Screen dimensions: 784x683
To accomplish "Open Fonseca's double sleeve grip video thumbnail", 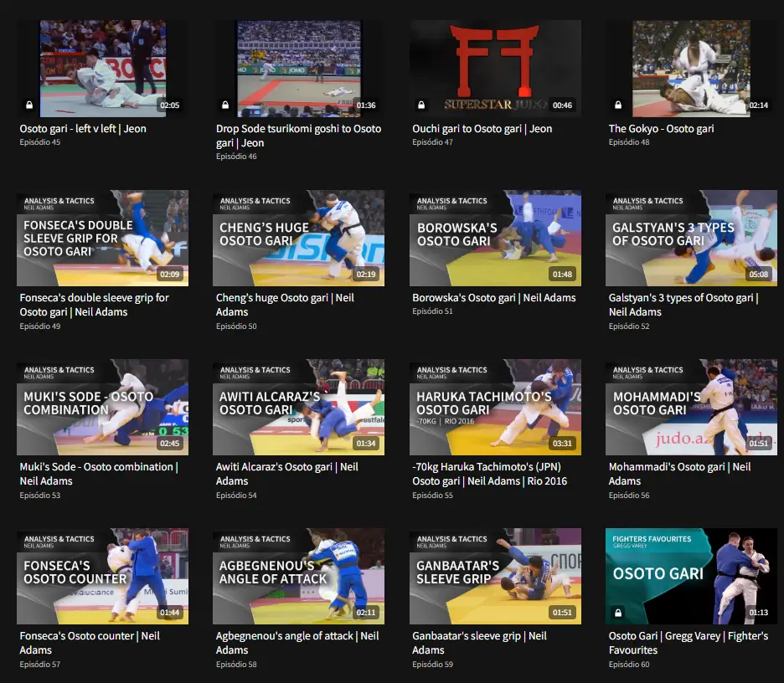I will (x=102, y=238).
